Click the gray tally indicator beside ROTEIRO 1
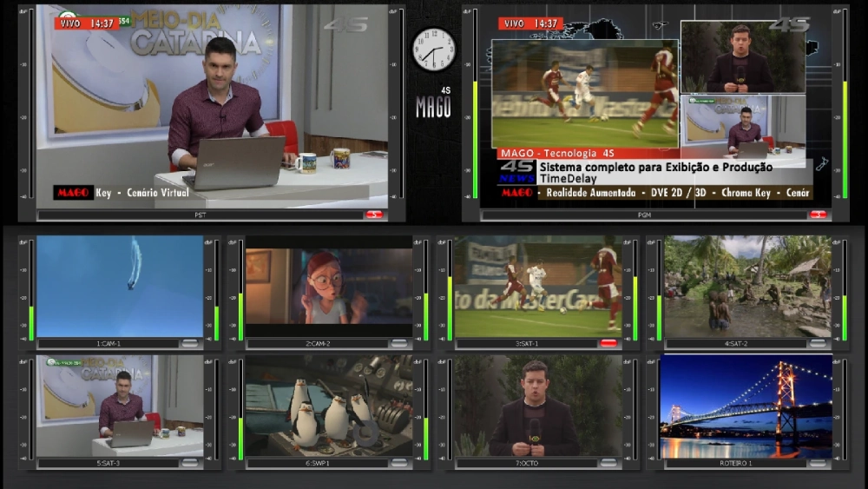868x489 pixels. pyautogui.click(x=818, y=463)
